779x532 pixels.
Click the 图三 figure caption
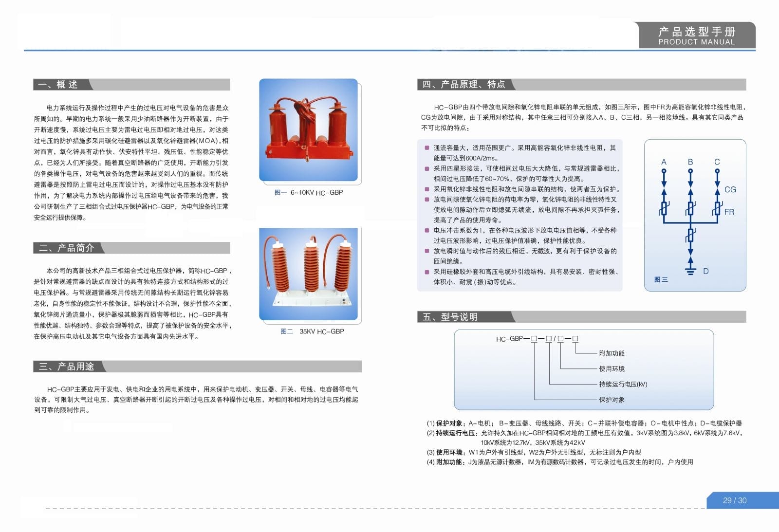pos(661,280)
